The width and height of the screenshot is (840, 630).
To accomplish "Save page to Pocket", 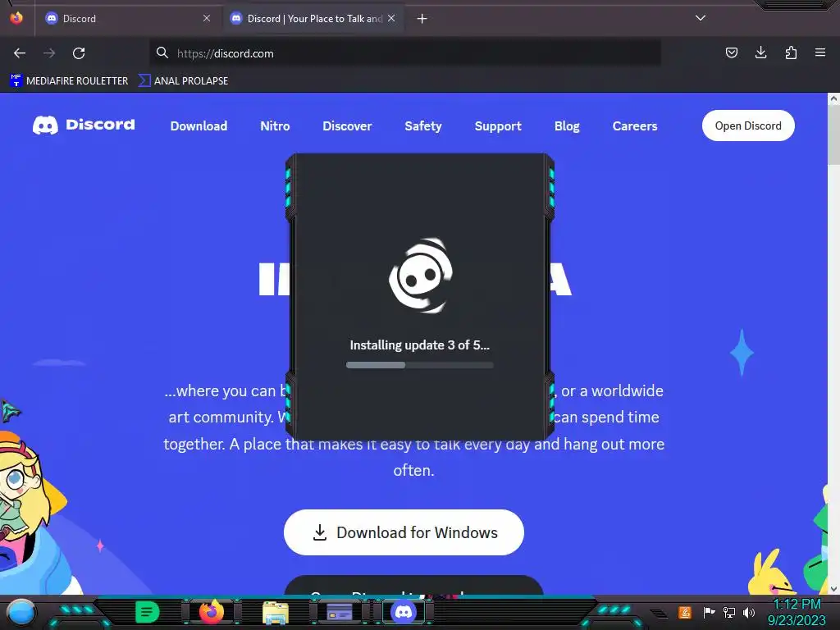I will 732,52.
